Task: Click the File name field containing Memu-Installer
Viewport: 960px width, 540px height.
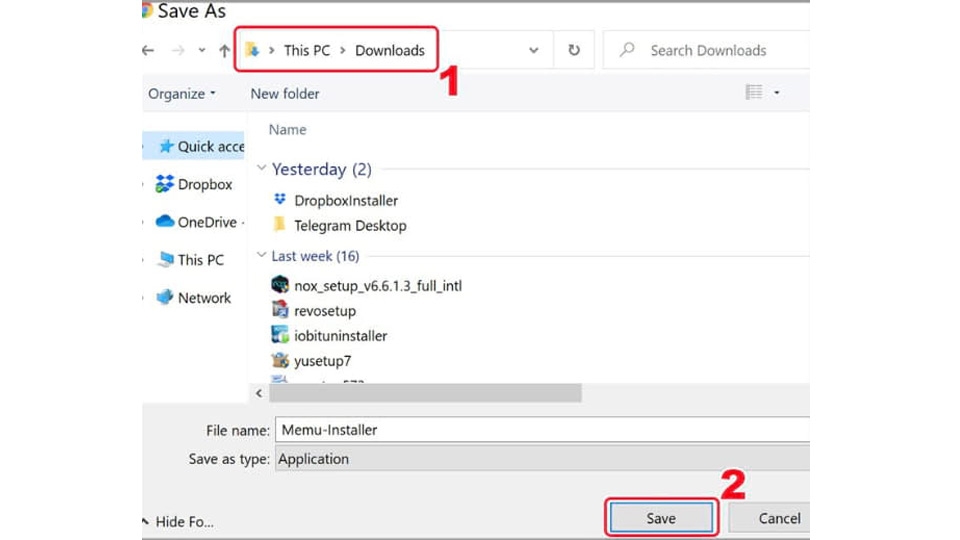Action: (542, 430)
